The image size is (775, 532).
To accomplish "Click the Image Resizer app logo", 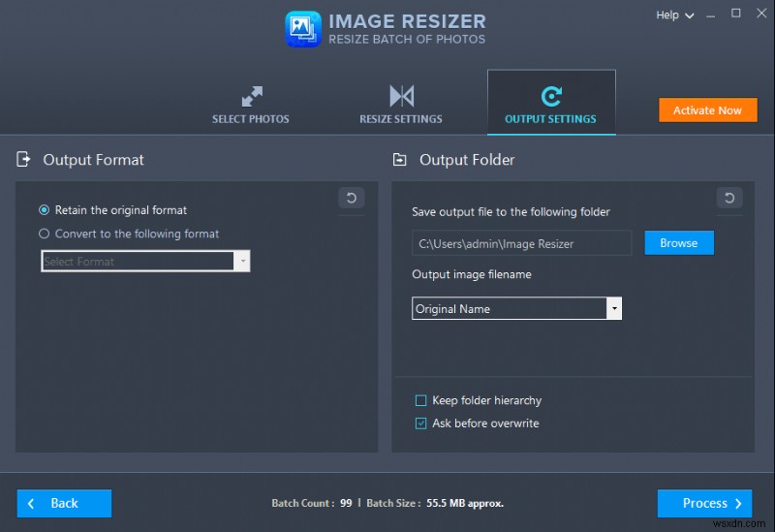I will click(x=303, y=29).
